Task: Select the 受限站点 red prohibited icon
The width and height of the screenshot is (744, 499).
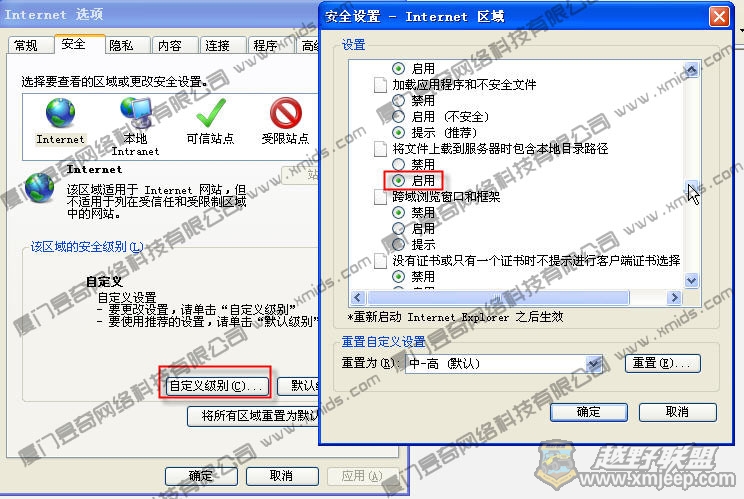Action: point(285,114)
